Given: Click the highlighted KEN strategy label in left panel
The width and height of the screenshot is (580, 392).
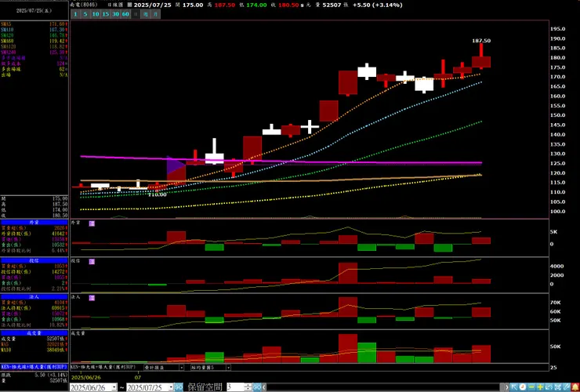Looking at the screenshot, I should click(34, 367).
